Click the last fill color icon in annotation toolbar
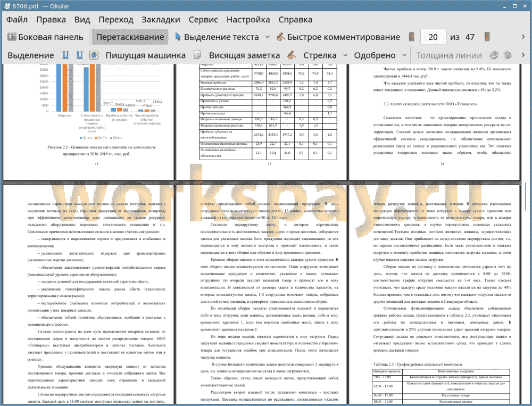Screen dimensions: 532x406 (x=508, y=55)
